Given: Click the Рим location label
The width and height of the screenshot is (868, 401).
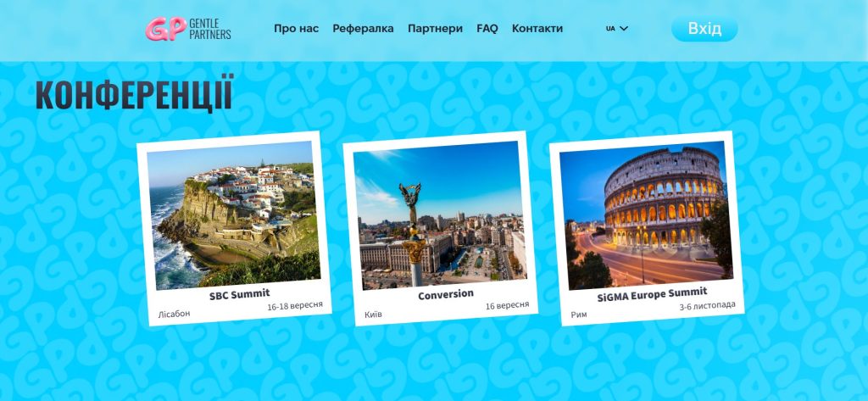Looking at the screenshot, I should (x=579, y=315).
